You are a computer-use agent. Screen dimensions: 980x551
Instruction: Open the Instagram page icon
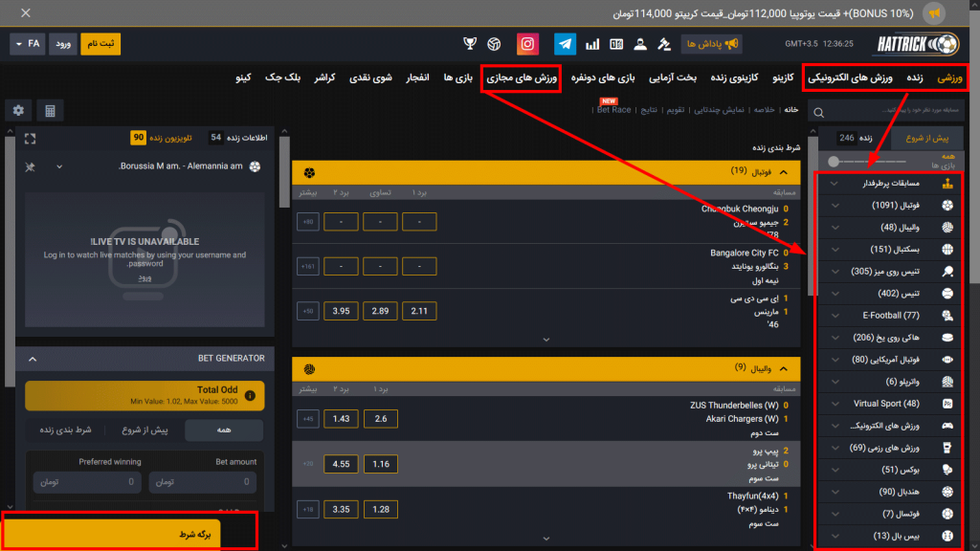pyautogui.click(x=528, y=44)
